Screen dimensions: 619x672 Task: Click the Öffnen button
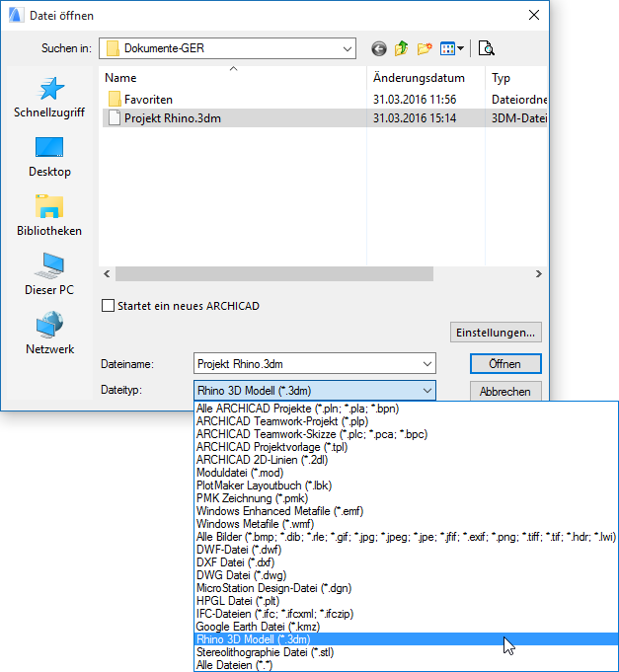(505, 364)
